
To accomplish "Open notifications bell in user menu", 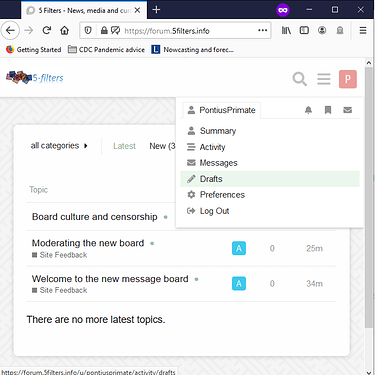I will [x=308, y=110].
